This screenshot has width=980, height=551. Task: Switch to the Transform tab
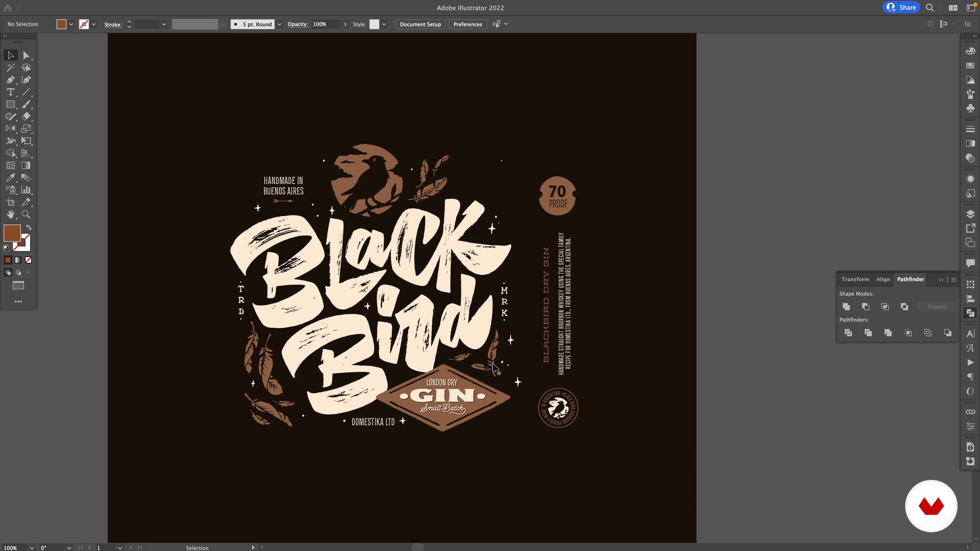tap(855, 279)
